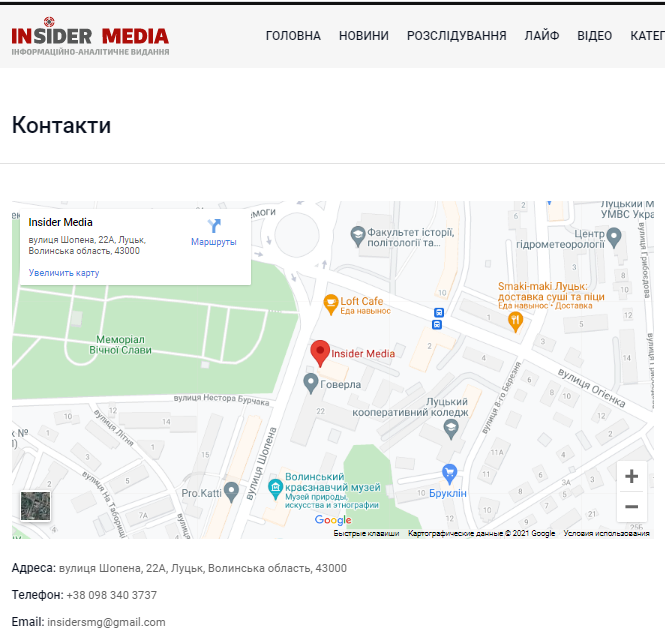This screenshot has height=632, width=665.
Task: Click the Говерла location pin
Action: 311,383
